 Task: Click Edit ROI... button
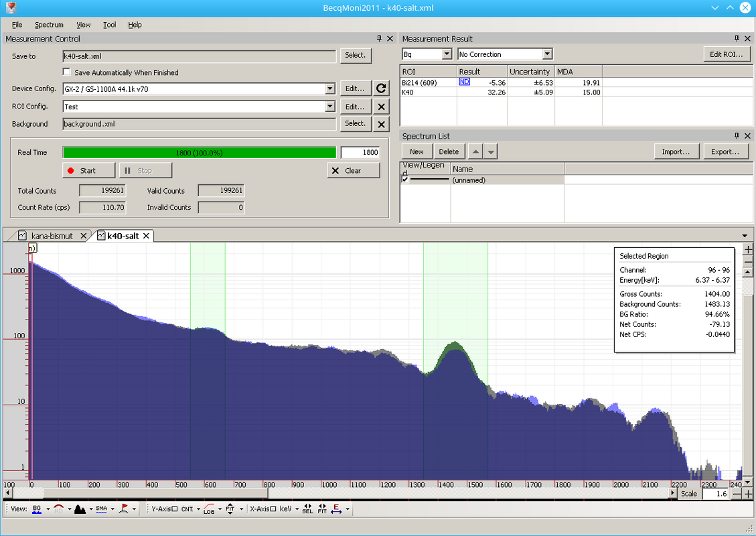(x=727, y=54)
